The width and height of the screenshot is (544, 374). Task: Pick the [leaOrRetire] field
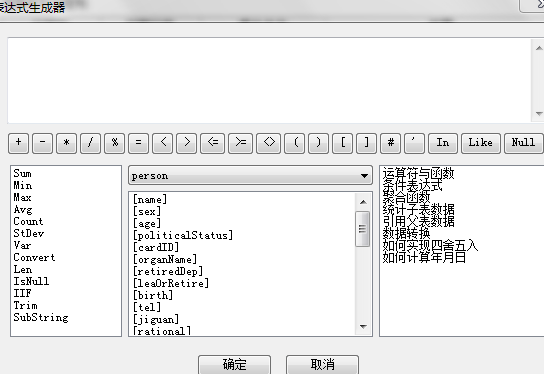171,283
